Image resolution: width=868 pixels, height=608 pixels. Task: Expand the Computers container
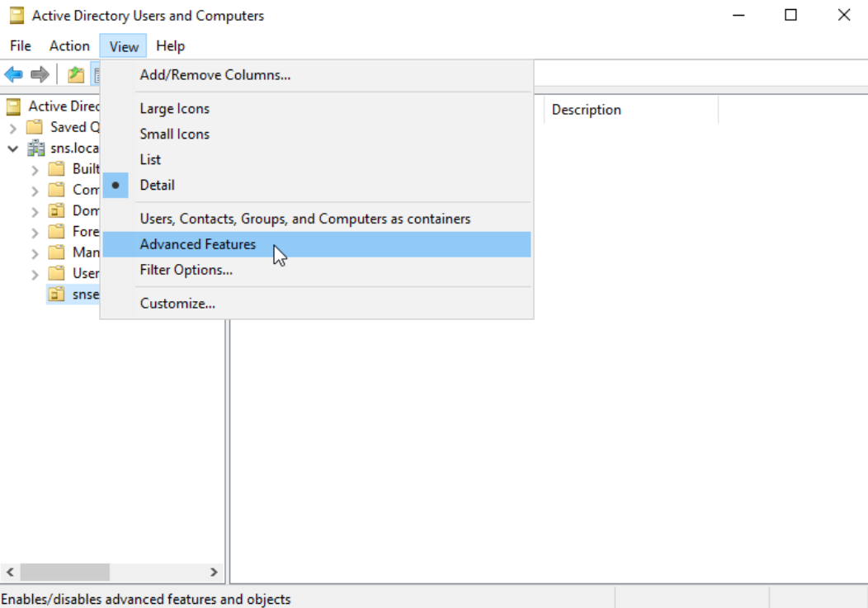tap(35, 191)
